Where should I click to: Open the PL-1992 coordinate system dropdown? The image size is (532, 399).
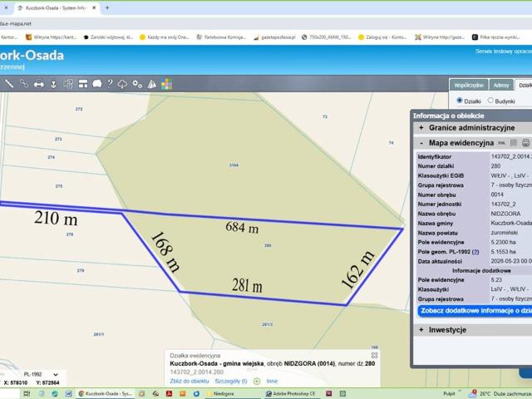click(x=41, y=374)
